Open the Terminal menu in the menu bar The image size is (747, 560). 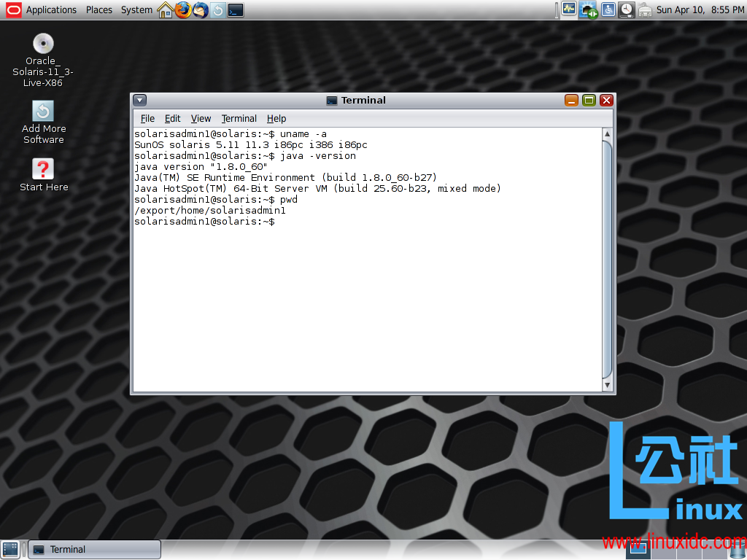click(239, 119)
